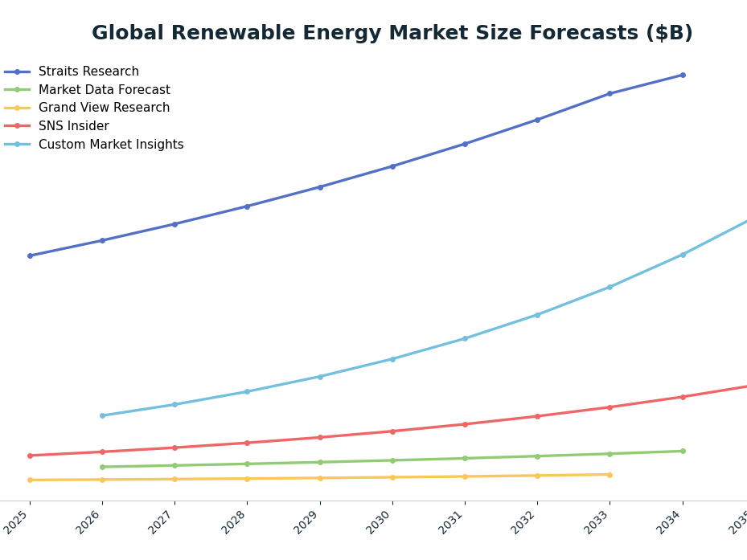747x560 pixels.
Task: Click the 2031 x-axis label
Action: pyautogui.click(x=449, y=522)
